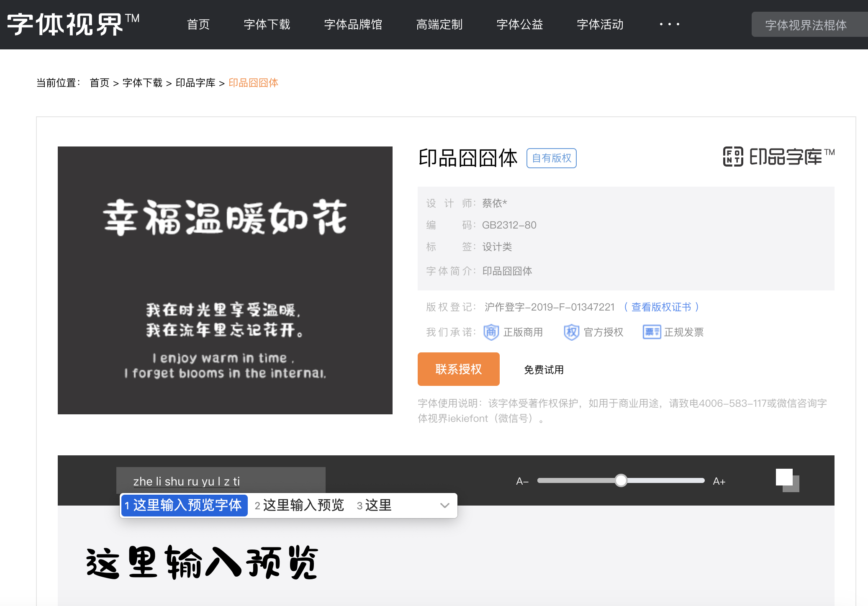Click the 印品字库 breadcrumb link

click(x=195, y=83)
